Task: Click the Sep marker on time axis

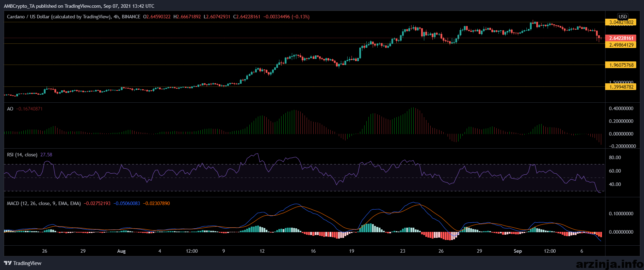Action: 518,251
